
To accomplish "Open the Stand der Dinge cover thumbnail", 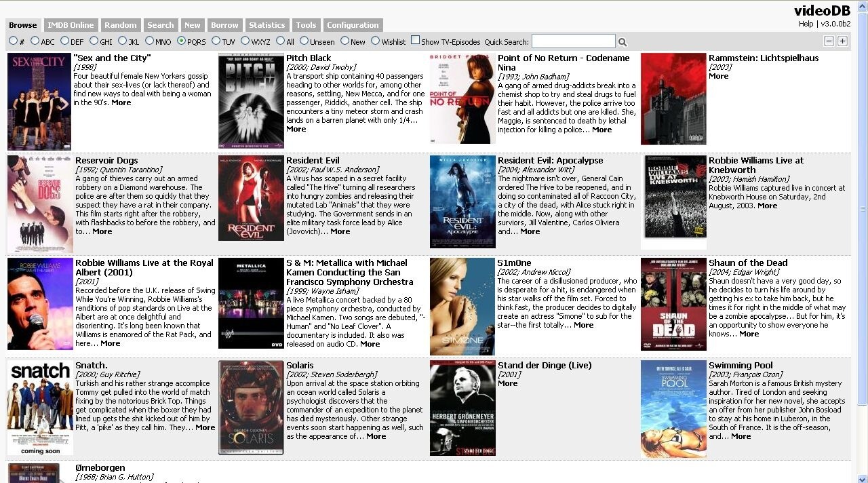I will pyautogui.click(x=462, y=408).
